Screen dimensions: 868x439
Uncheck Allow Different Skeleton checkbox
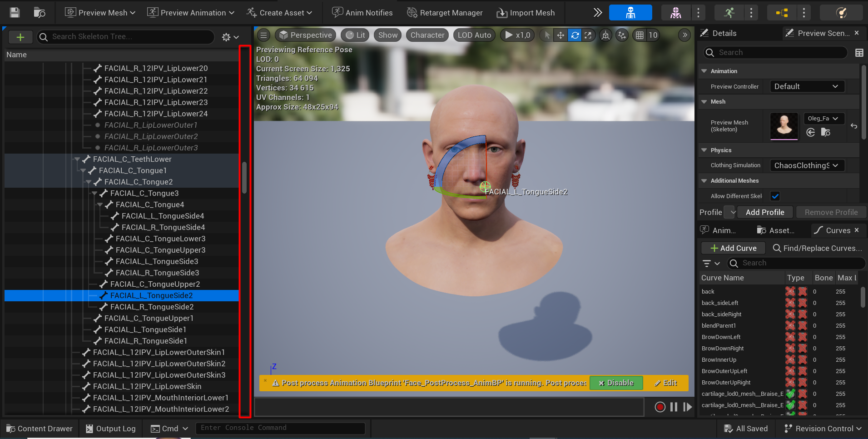click(x=775, y=196)
